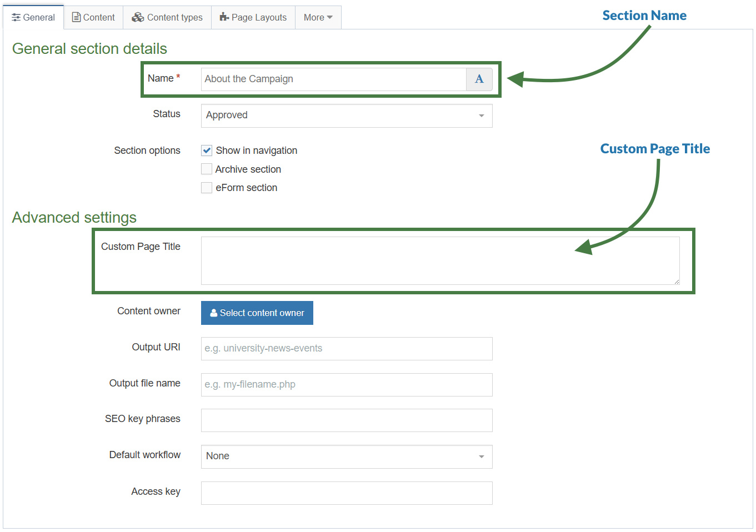Click the 'Status' label
756x532 pixels.
[x=167, y=114]
